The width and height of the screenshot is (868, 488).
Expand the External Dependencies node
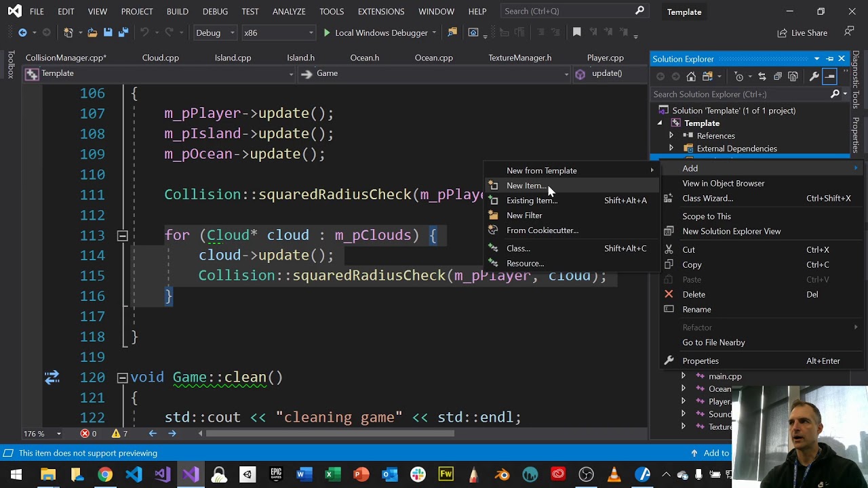[671, 148]
